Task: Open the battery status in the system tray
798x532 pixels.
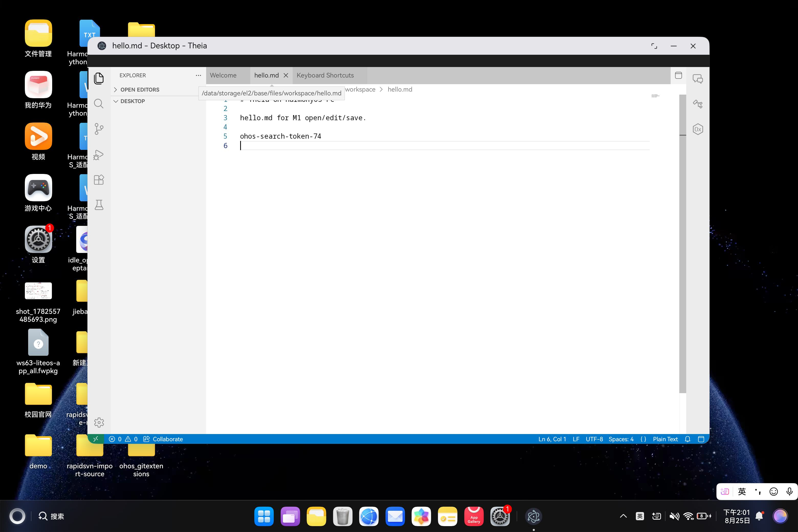Action: pyautogui.click(x=704, y=516)
